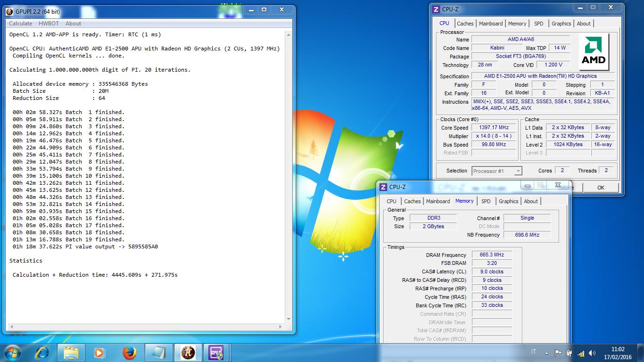Screen dimensions: 644x362
Task: Switch to Graphics tab in upper CPU-Z window
Action: point(561,24)
